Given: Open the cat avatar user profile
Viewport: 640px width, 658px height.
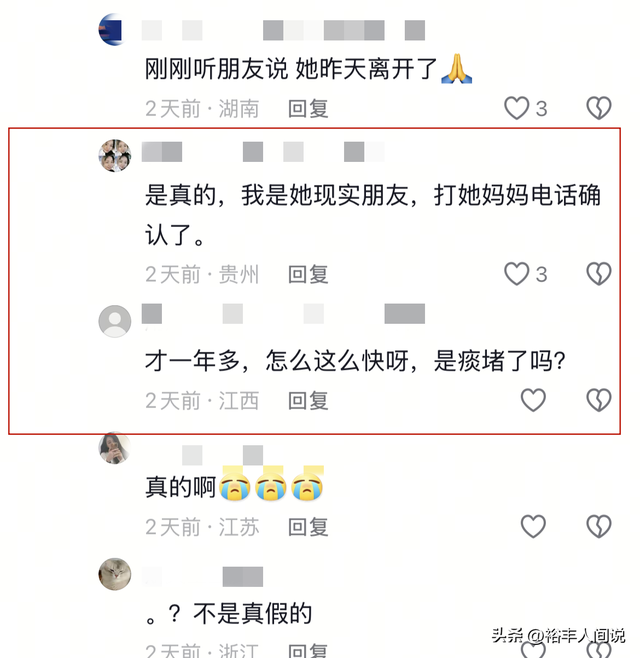Looking at the screenshot, I should (x=115, y=574).
